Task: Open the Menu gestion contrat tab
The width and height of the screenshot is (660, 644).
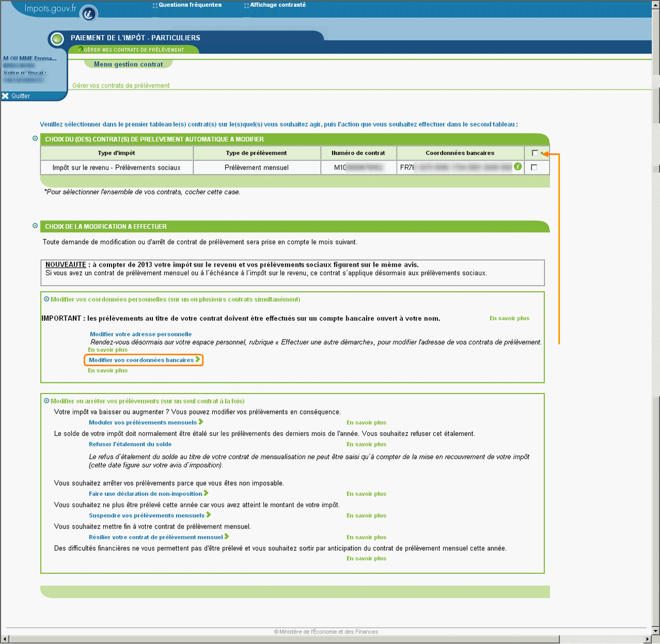Action: tap(128, 64)
